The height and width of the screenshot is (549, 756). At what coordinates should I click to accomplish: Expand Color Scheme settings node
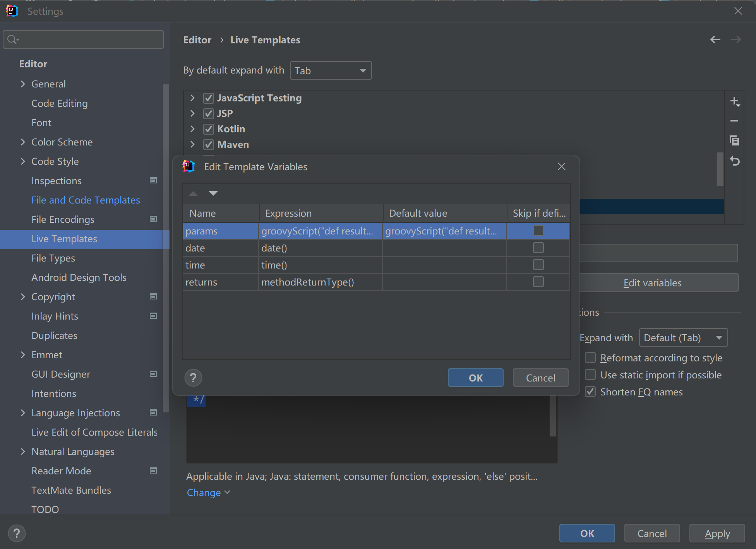tap(23, 142)
